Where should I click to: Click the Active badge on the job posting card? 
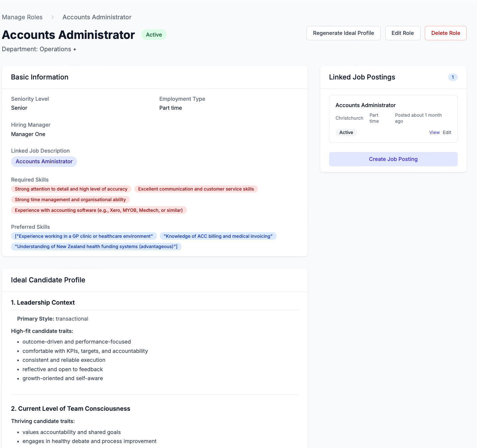click(346, 132)
